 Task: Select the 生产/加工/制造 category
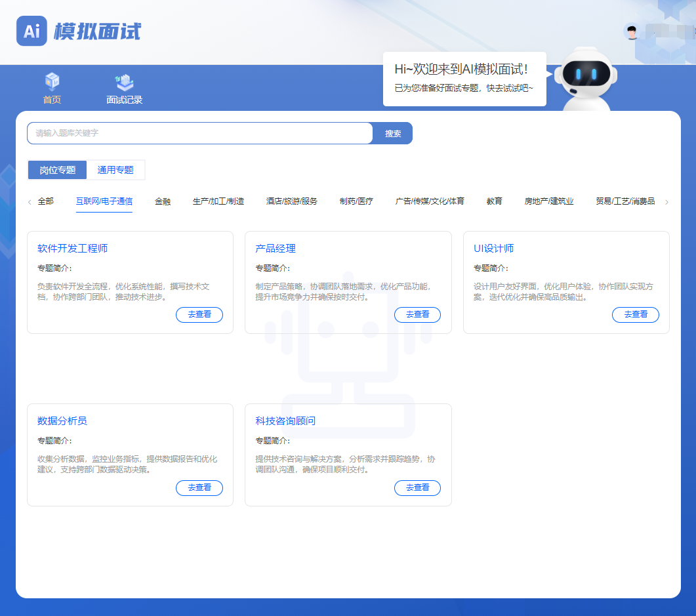[x=218, y=201]
